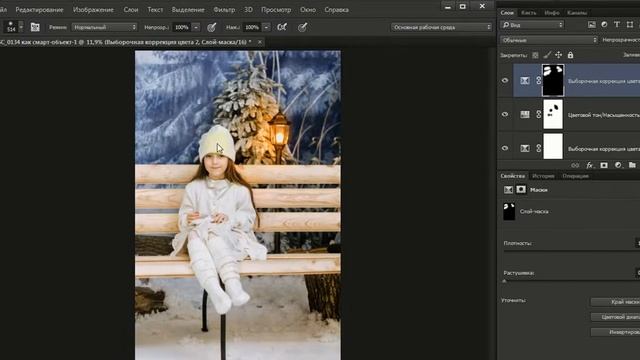
Task: Click the Непрозр. opacity 100% field
Action: (x=182, y=27)
